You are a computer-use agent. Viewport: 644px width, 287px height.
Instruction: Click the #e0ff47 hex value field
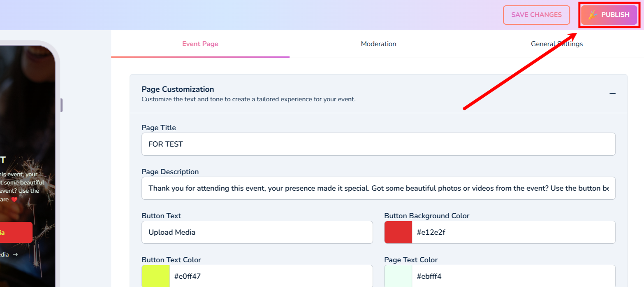271,276
